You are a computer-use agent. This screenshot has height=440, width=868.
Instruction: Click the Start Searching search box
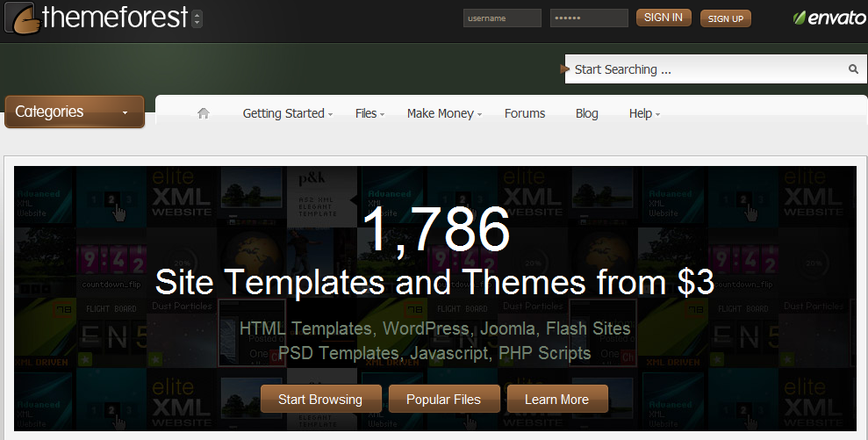coord(716,69)
